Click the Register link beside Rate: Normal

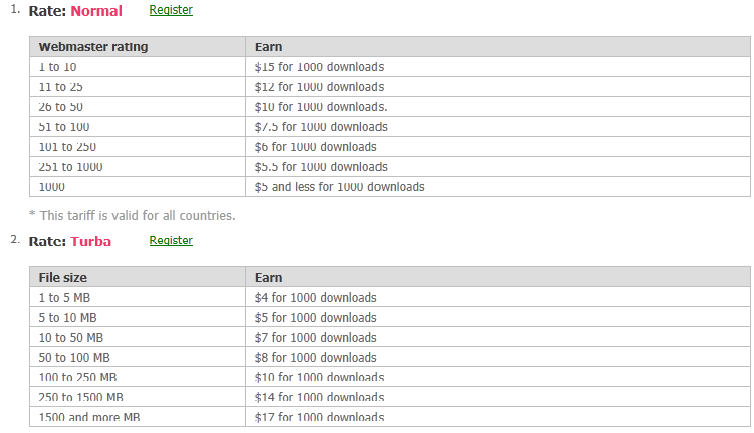[171, 10]
